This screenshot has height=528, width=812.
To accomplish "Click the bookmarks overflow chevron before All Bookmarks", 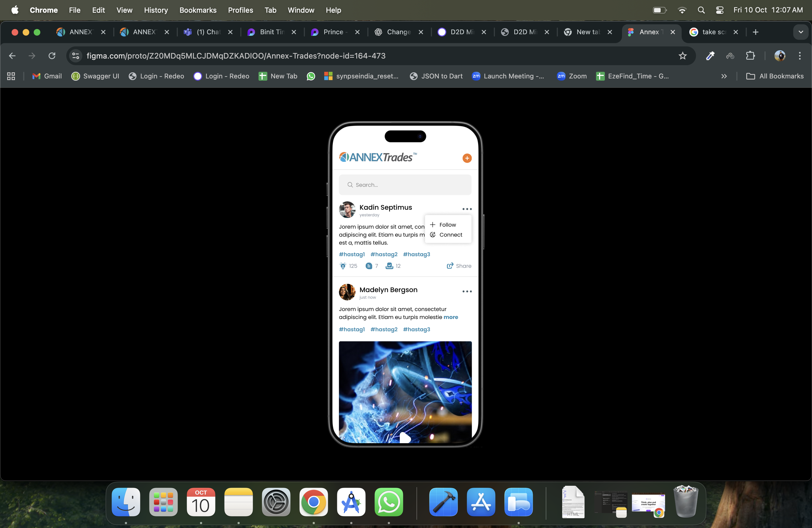I will (x=724, y=76).
